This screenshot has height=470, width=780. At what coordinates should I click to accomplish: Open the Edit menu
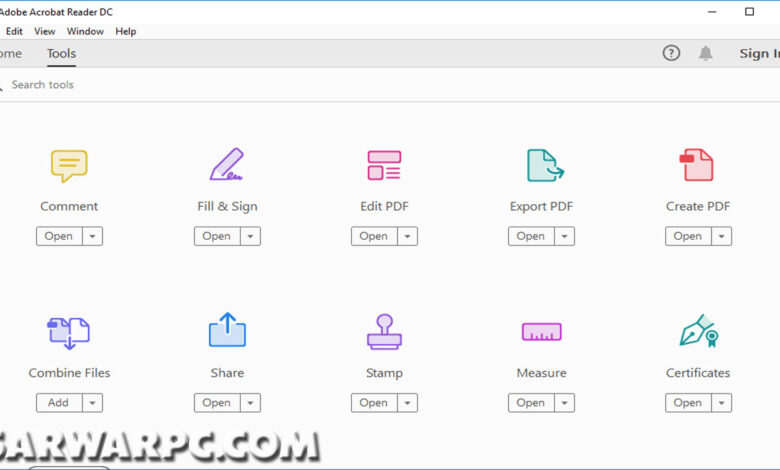14,31
